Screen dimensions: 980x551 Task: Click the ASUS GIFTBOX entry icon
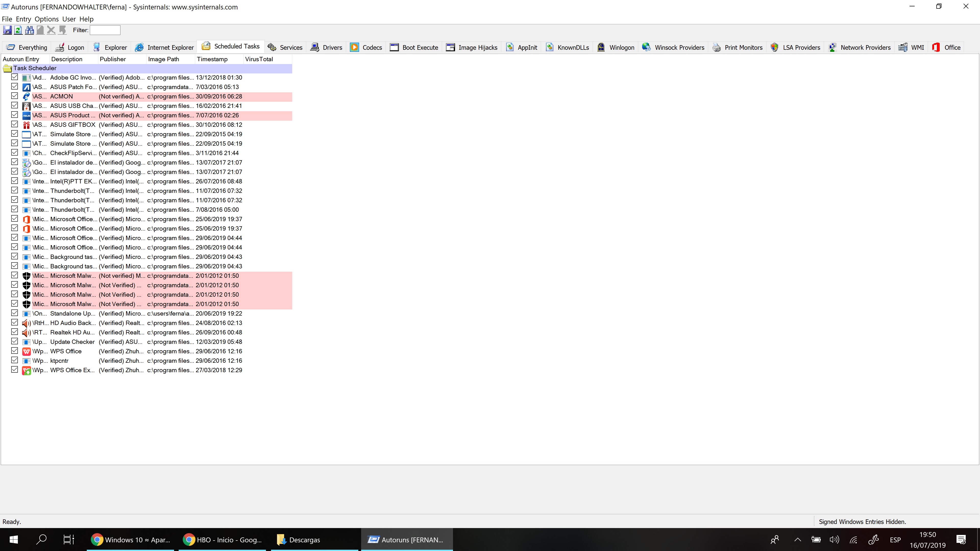[26, 125]
